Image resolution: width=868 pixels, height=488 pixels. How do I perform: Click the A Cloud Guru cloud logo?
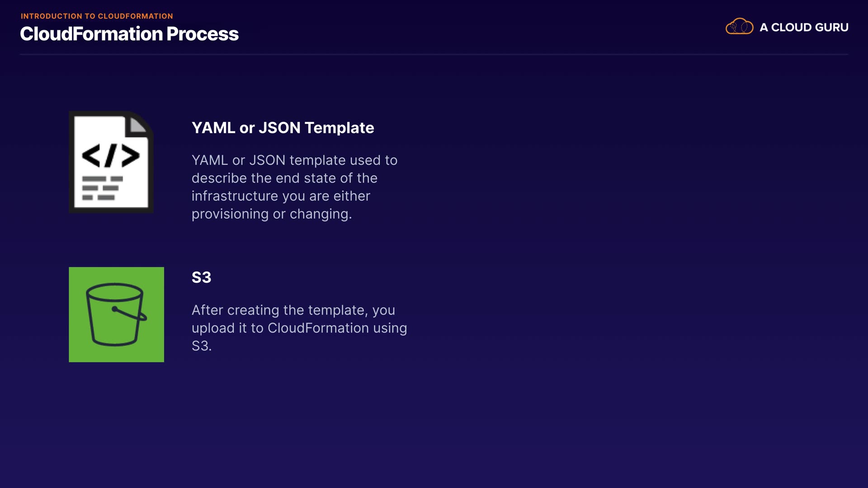(739, 27)
